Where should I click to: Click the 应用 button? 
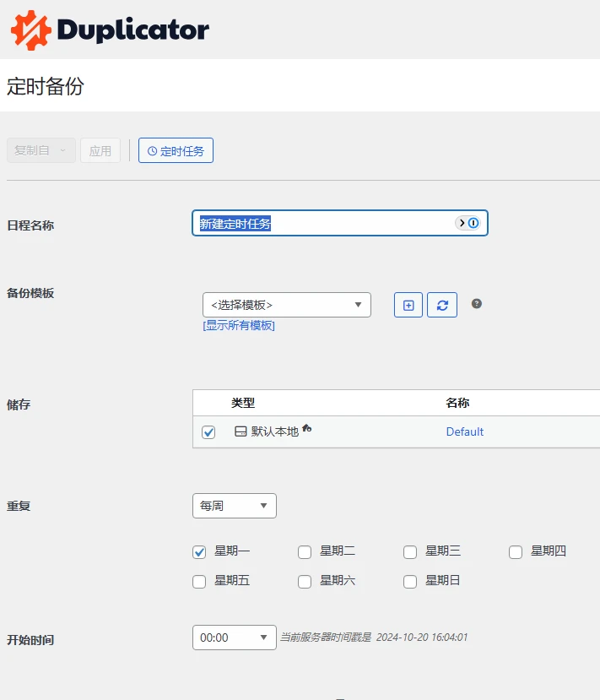[100, 150]
